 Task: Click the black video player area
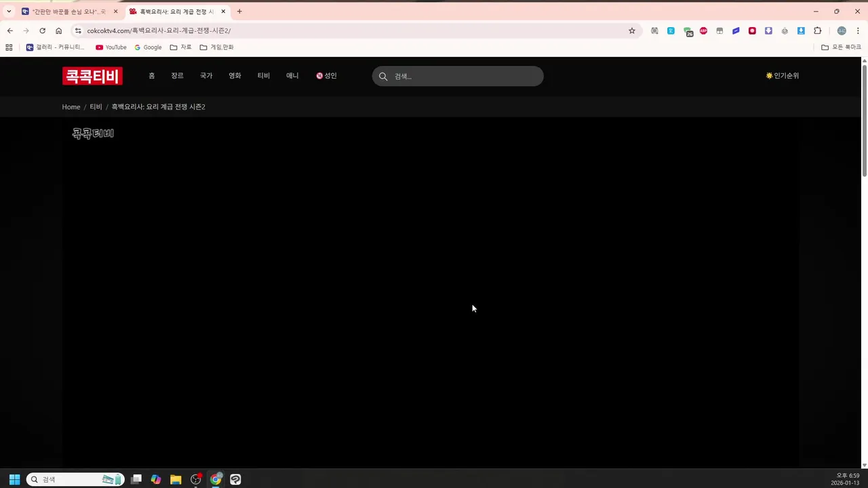point(431,291)
